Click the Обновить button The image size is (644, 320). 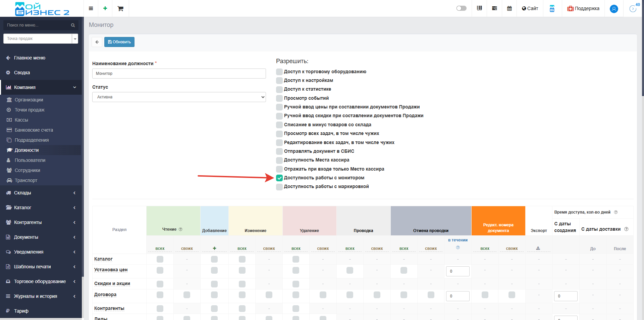point(119,42)
